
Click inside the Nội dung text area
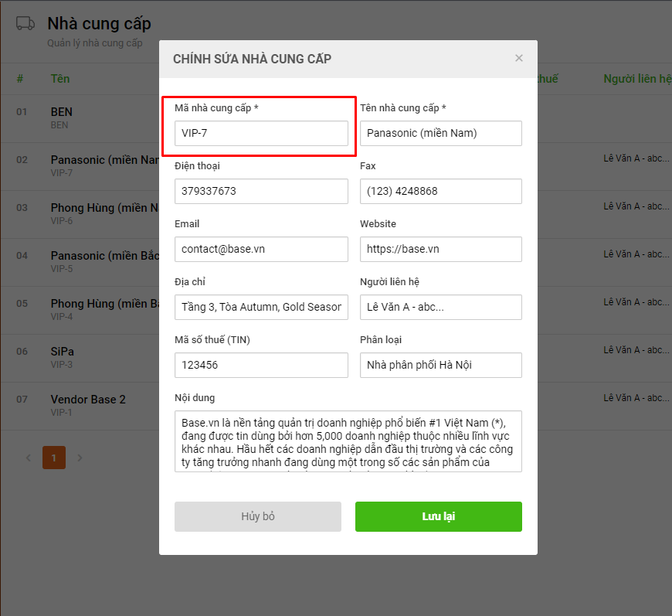tap(348, 441)
